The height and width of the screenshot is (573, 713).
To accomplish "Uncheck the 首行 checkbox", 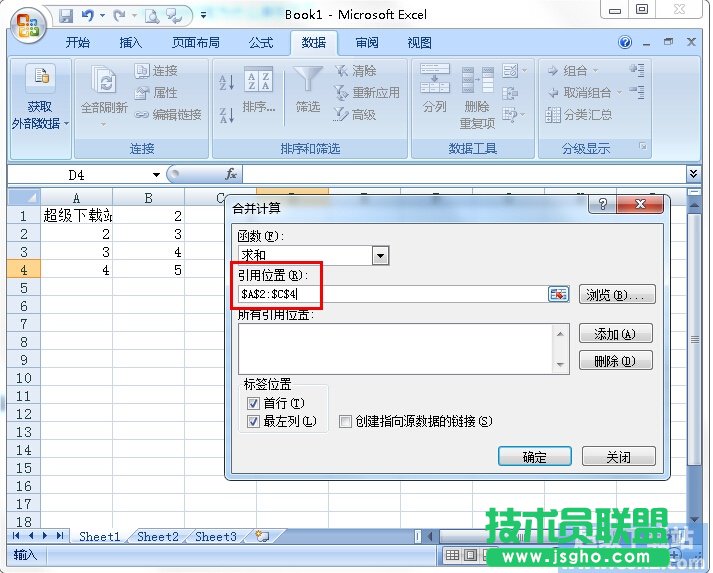I will coord(252,403).
